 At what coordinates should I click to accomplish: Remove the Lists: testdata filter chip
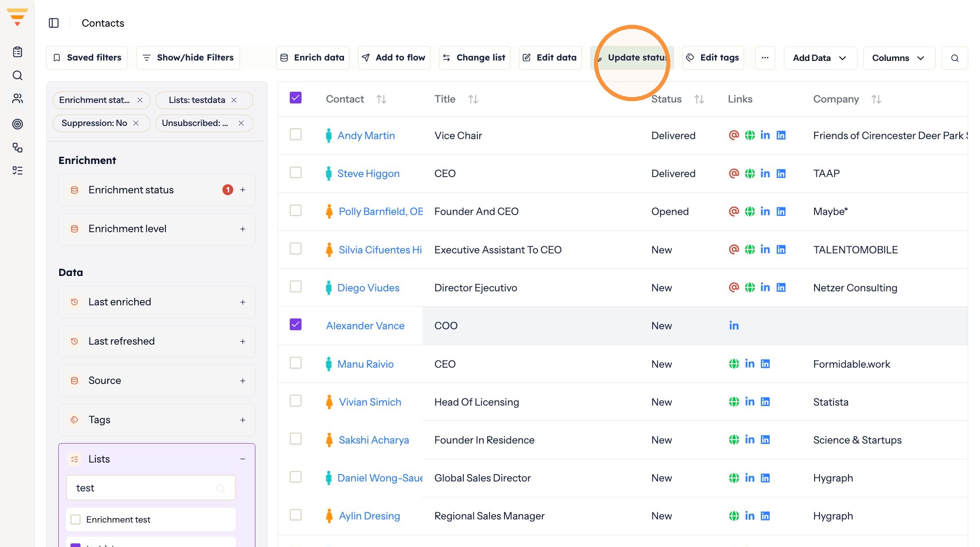coord(234,100)
